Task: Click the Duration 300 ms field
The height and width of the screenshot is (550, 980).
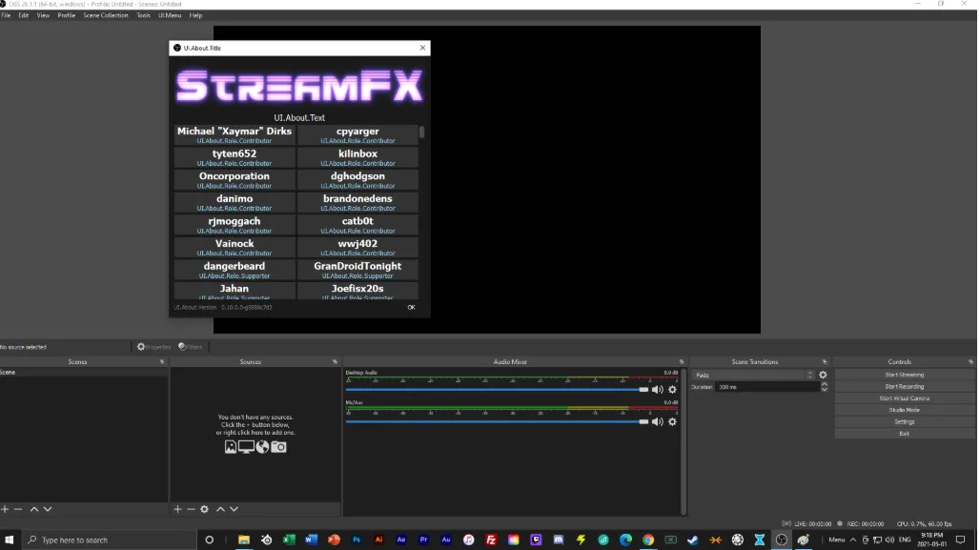Action: pyautogui.click(x=767, y=387)
